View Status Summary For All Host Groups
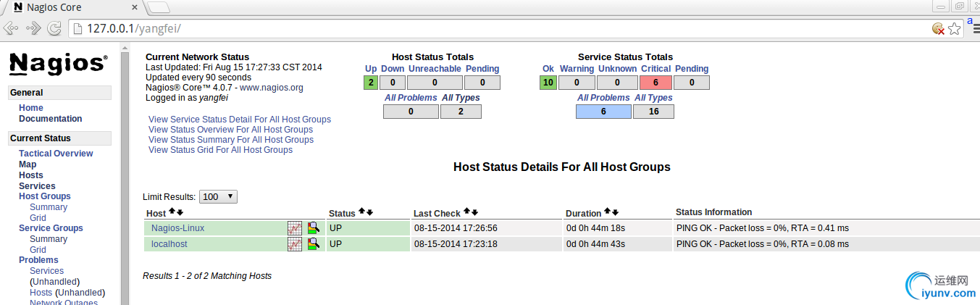 click(x=231, y=140)
